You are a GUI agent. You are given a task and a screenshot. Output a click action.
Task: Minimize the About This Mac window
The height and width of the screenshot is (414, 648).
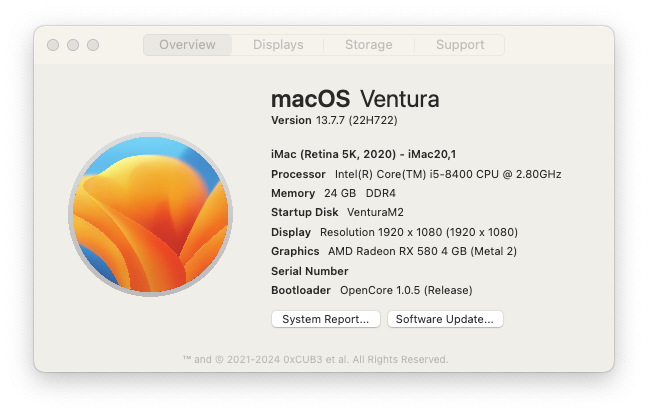tap(73, 45)
